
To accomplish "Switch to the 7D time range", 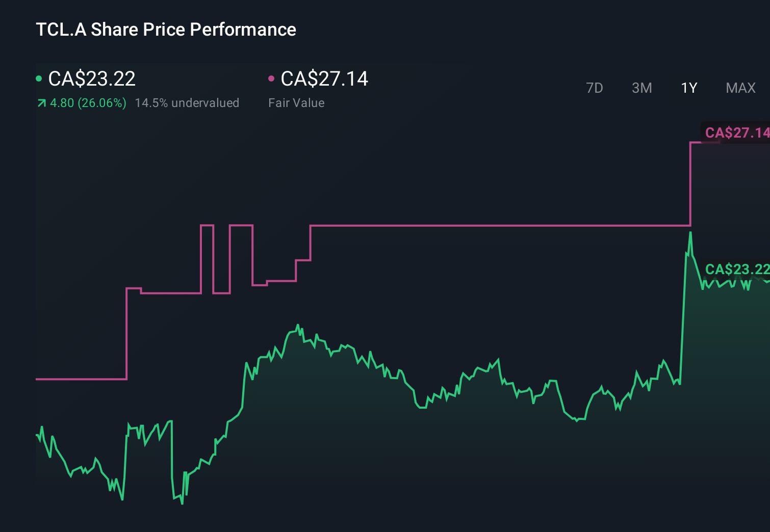I will point(595,88).
